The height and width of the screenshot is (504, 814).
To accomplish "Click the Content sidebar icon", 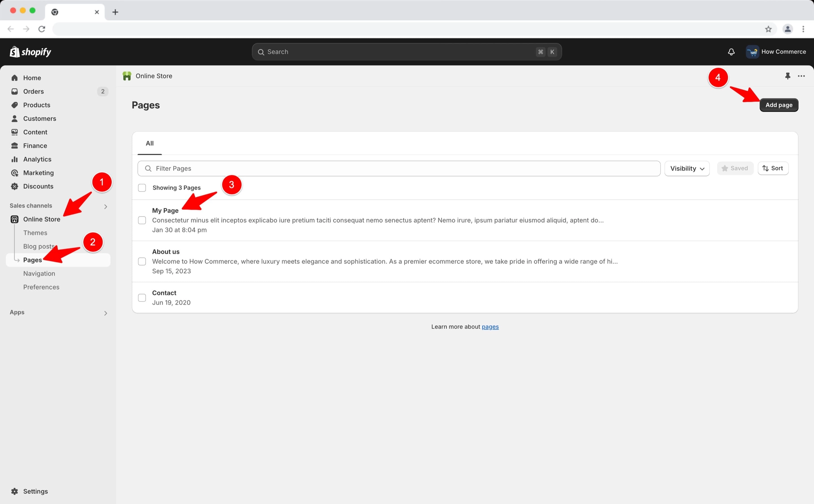I will click(14, 132).
